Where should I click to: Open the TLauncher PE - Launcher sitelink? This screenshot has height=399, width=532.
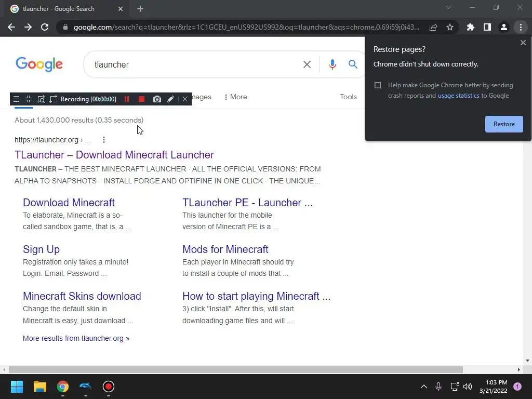coord(247,203)
